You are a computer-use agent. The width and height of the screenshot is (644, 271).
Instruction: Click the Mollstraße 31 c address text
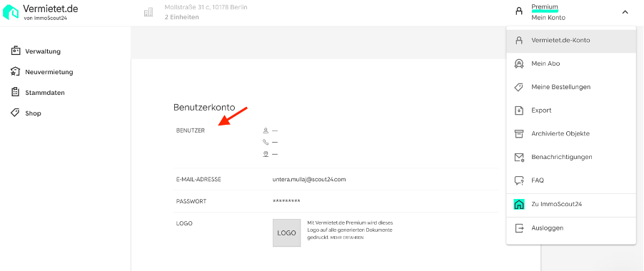click(x=206, y=7)
